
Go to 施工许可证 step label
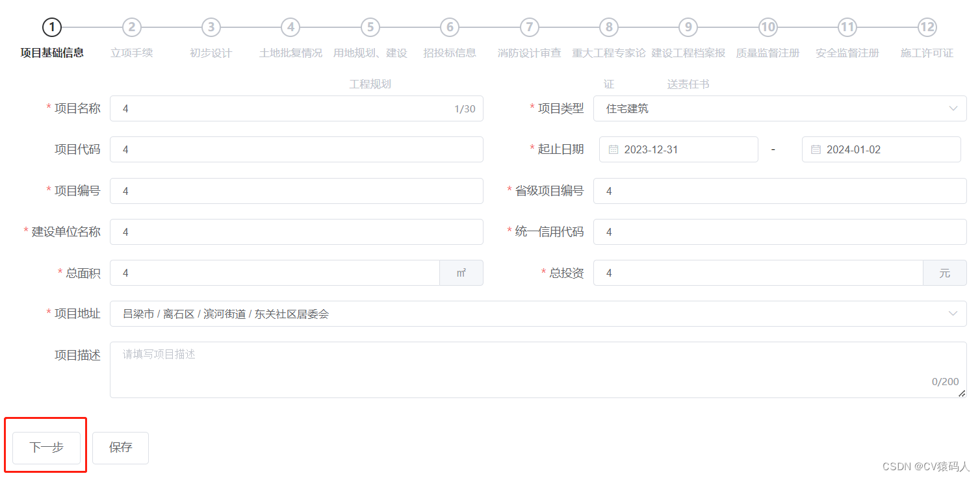[927, 53]
